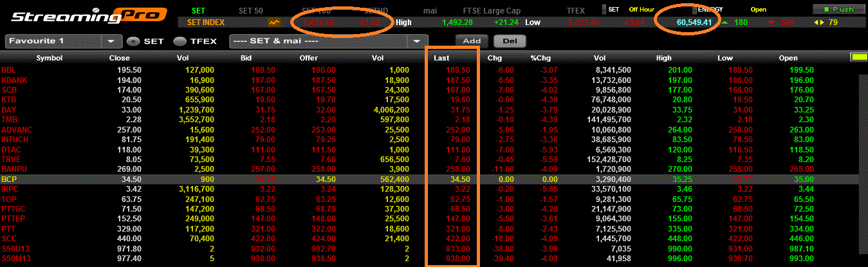The image size is (868, 267).
Task: Select the IRPC symbol row
Action: click(x=430, y=189)
